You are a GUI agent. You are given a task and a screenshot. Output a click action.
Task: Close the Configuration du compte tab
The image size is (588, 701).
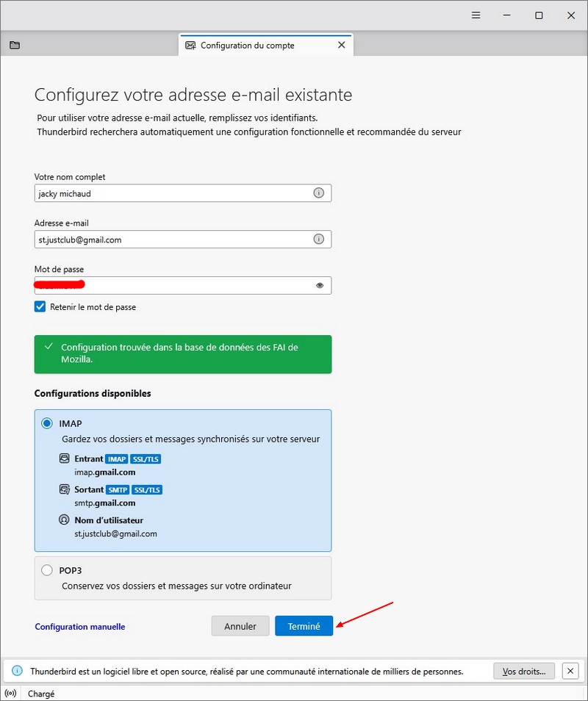coord(341,45)
